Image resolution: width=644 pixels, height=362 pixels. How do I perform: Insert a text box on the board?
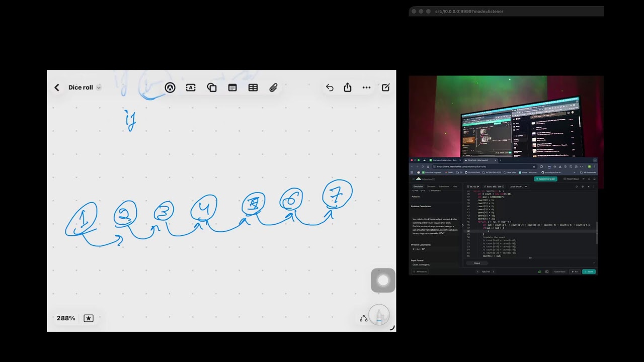tap(191, 87)
